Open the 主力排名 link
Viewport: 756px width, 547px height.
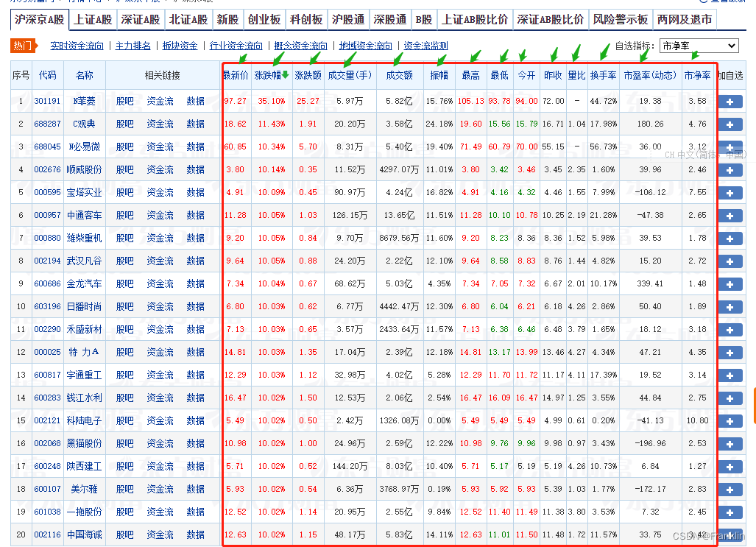coord(133,46)
